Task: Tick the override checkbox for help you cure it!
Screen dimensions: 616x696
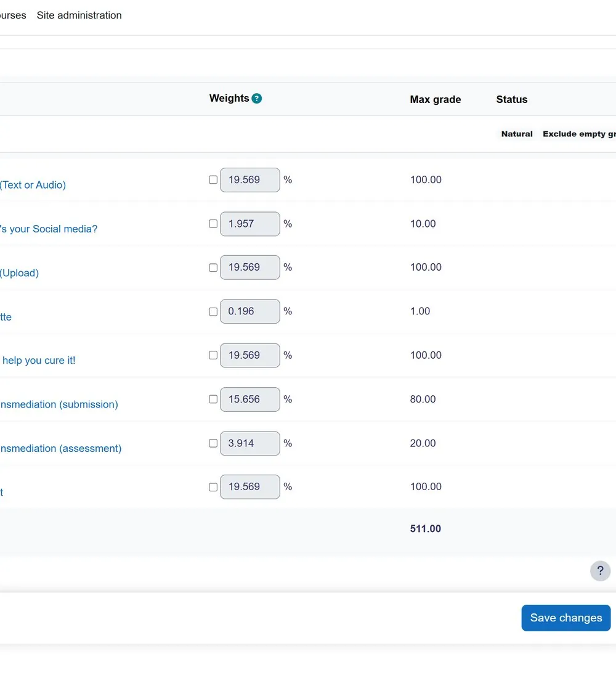Action: [213, 355]
